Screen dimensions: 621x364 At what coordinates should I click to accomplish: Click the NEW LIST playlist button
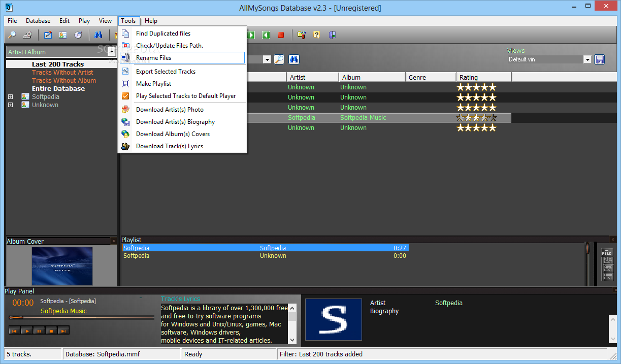point(607,260)
